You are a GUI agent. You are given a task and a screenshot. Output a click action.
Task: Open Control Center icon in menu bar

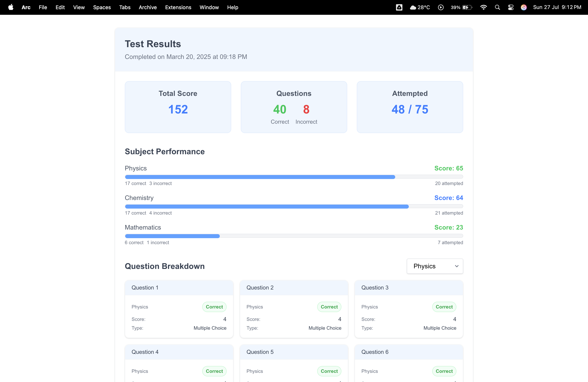511,7
